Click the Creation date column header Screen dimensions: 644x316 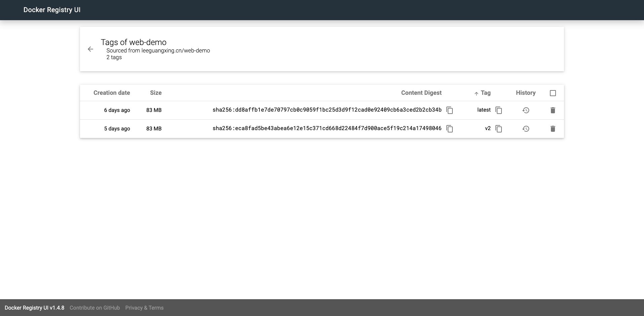pos(112,93)
